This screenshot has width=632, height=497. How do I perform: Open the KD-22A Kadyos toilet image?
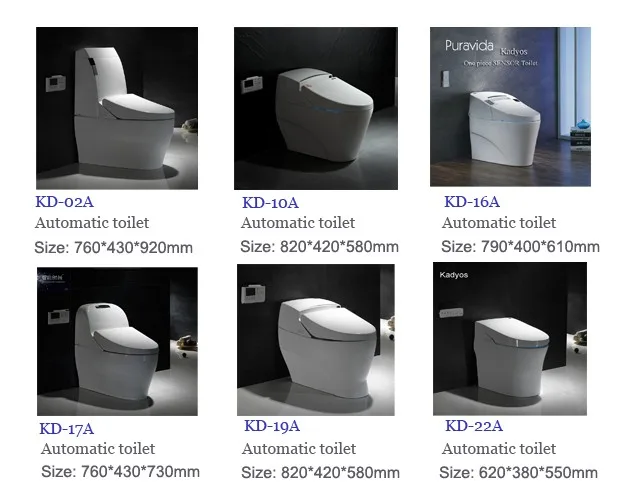click(510, 339)
